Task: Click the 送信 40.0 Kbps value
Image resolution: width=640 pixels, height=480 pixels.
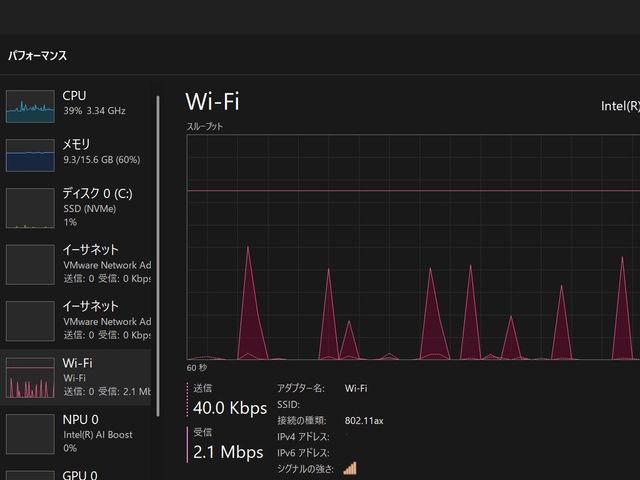Action: [x=230, y=408]
